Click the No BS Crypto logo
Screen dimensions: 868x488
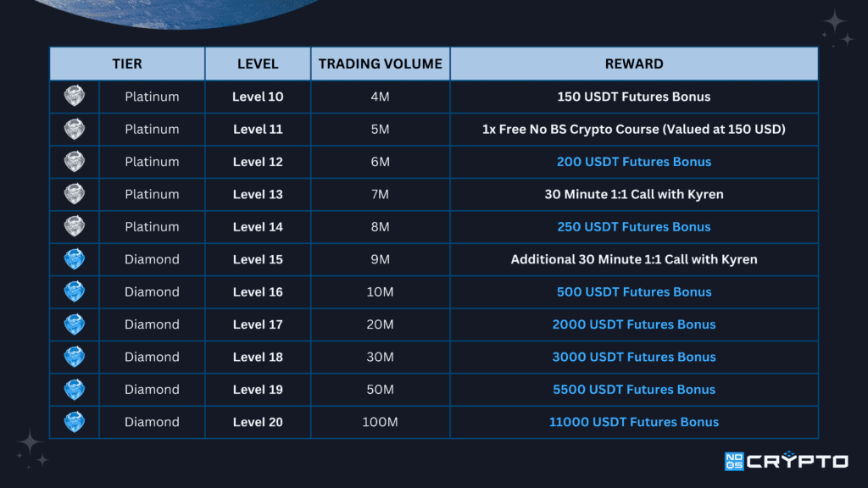tap(786, 460)
